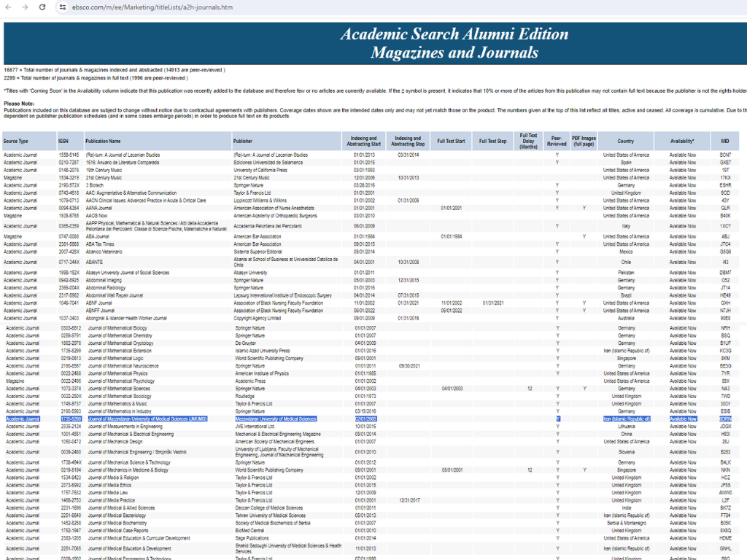Click 'Journal of Media Ethics' entry
747x560 pixels.
coord(109,485)
